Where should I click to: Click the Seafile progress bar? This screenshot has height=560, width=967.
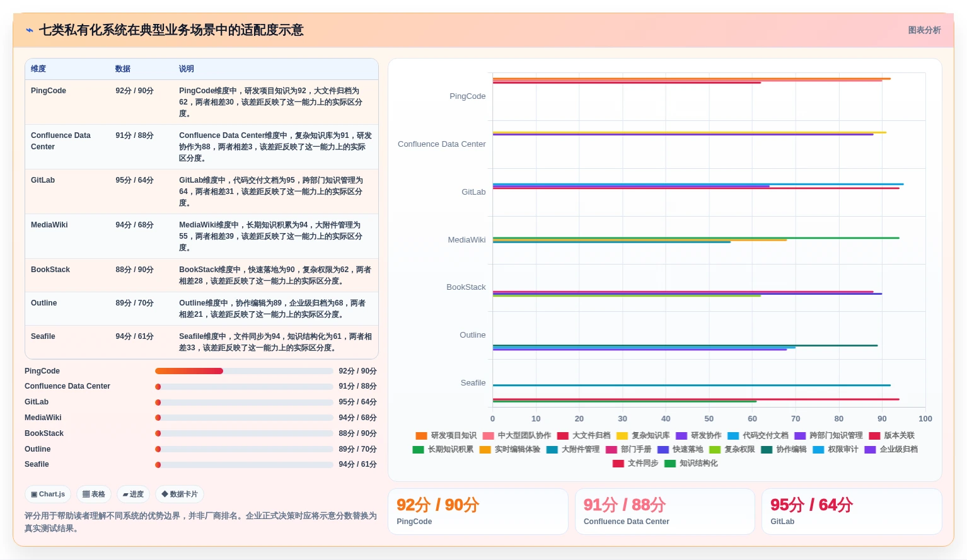[x=244, y=465]
